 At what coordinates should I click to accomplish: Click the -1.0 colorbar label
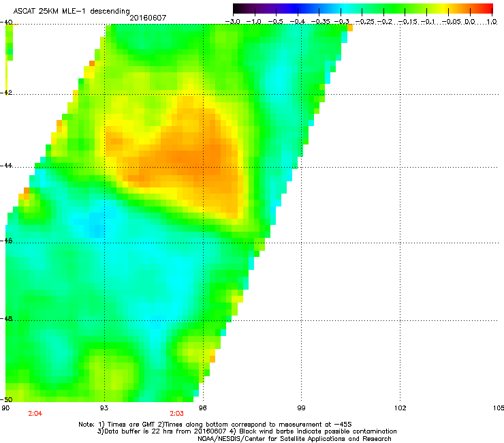click(x=254, y=22)
